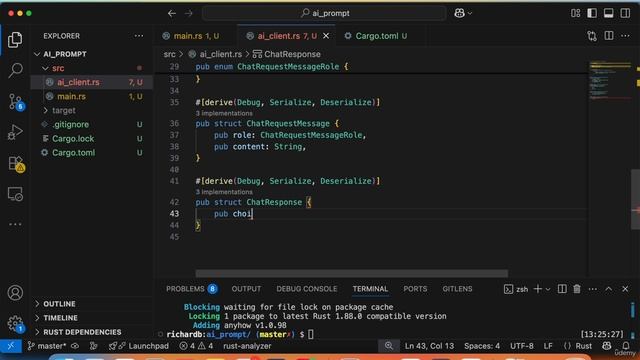Open the Extensions view
Viewport: 640px width, 360px height.
16,163
